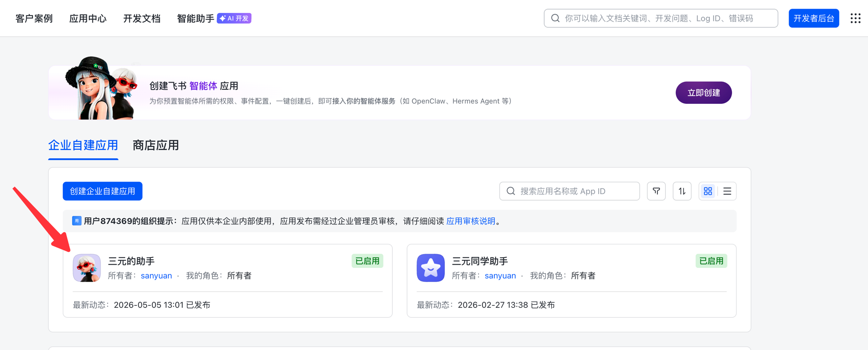Click the 三元的助手 app avatar icon
The width and height of the screenshot is (868, 350).
click(x=87, y=268)
